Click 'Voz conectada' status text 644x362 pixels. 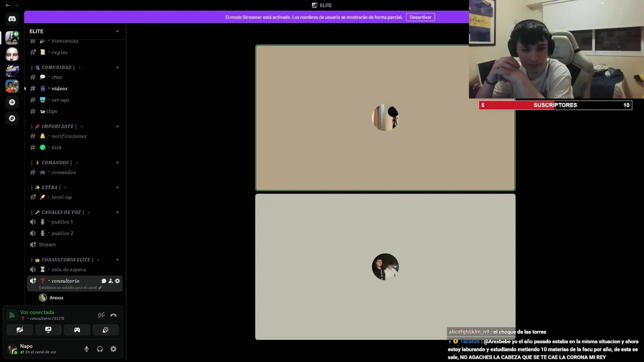click(37, 312)
